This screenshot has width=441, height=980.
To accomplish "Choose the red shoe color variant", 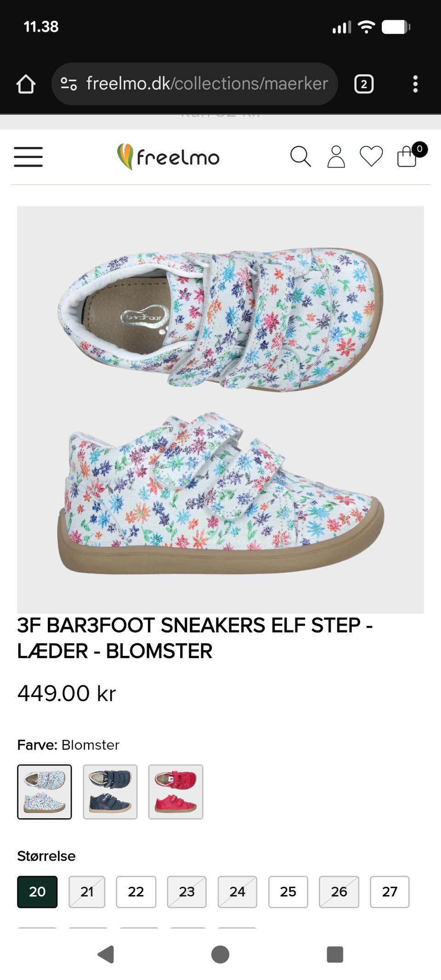I will [175, 792].
